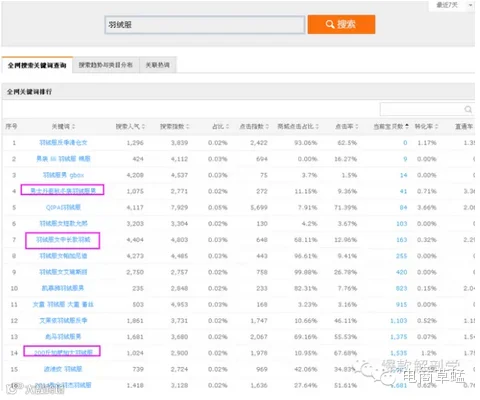Click the table keyword filter input box

click(427, 109)
